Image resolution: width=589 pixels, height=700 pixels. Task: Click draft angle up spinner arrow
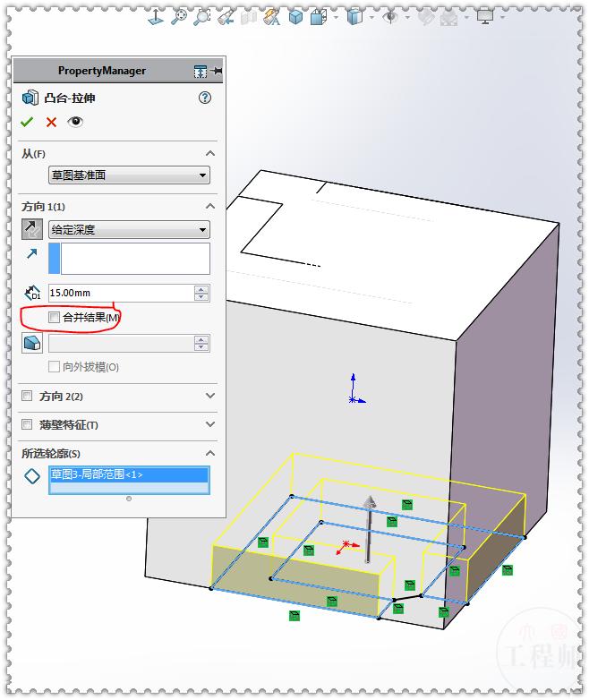click(x=201, y=340)
